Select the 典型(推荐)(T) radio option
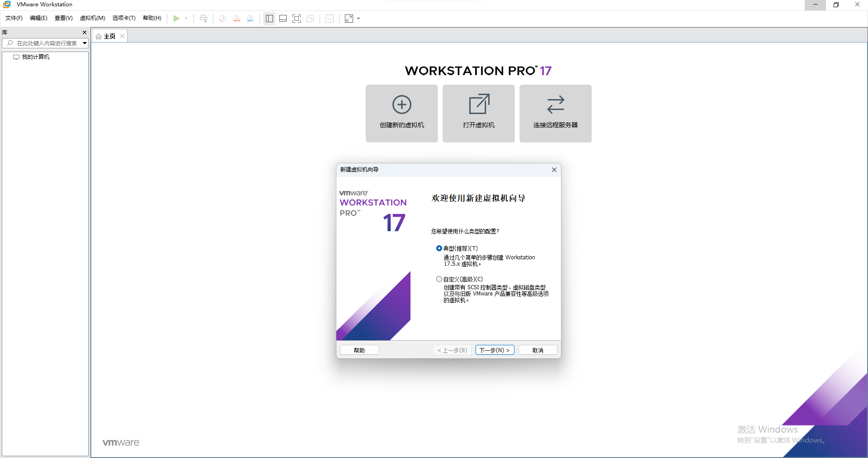 coord(439,248)
